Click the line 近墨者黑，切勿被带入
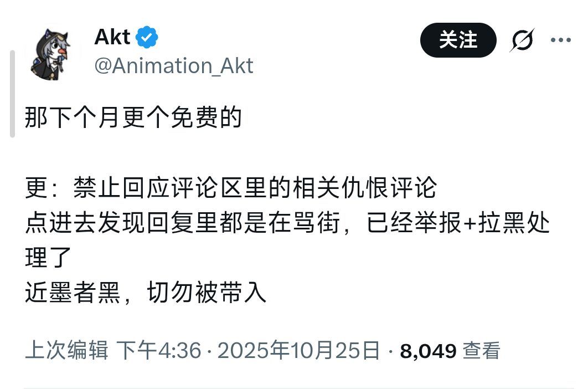This screenshot has height=389, width=588. [x=146, y=293]
